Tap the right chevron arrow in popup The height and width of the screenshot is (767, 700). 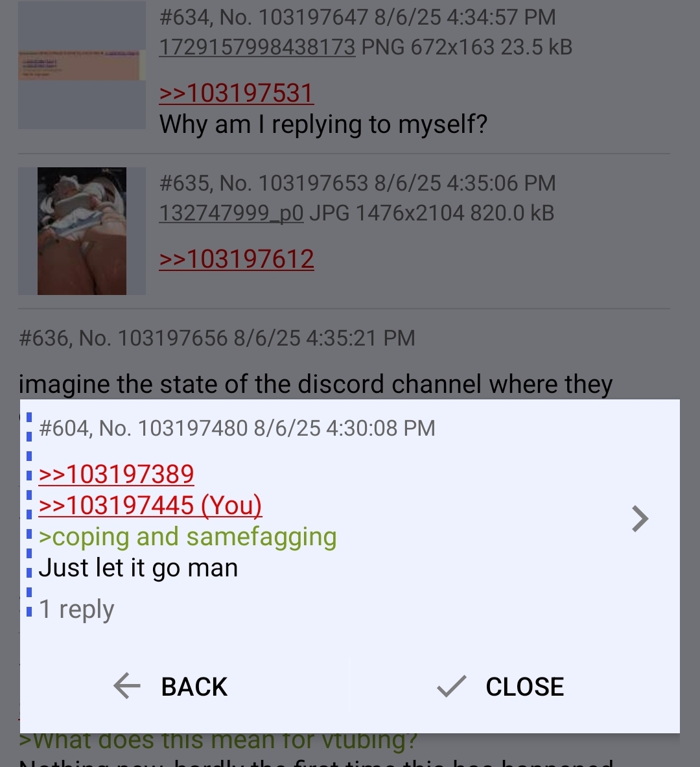(x=640, y=519)
